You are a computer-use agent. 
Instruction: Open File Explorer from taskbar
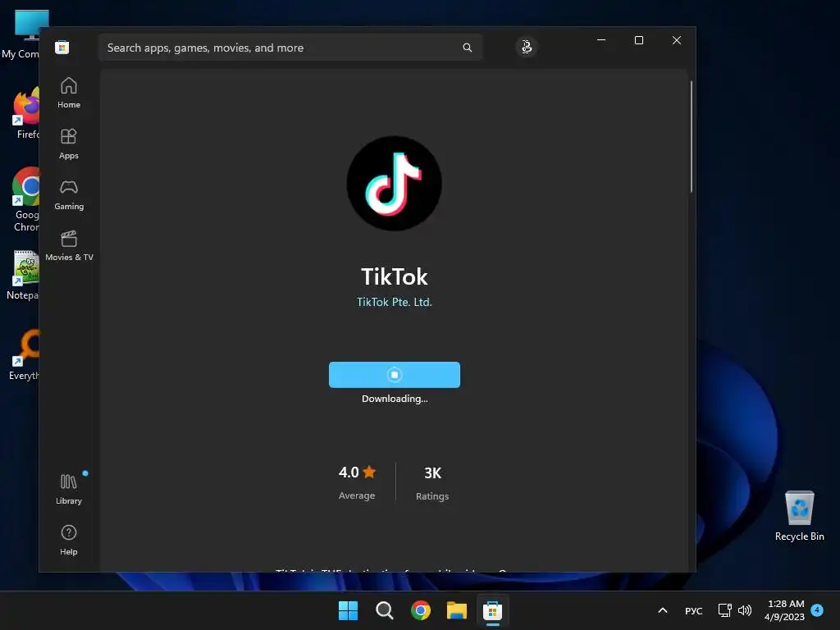click(x=456, y=610)
